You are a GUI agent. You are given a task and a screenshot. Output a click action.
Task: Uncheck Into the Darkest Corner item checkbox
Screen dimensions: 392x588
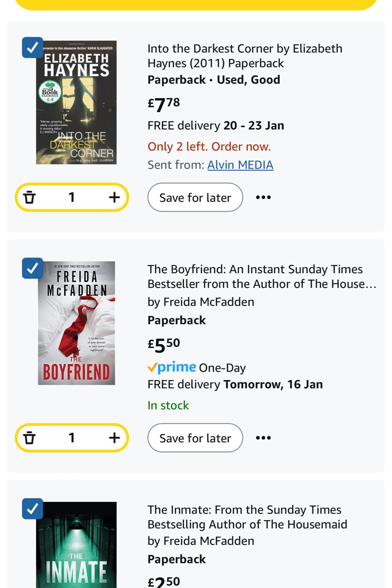click(32, 48)
